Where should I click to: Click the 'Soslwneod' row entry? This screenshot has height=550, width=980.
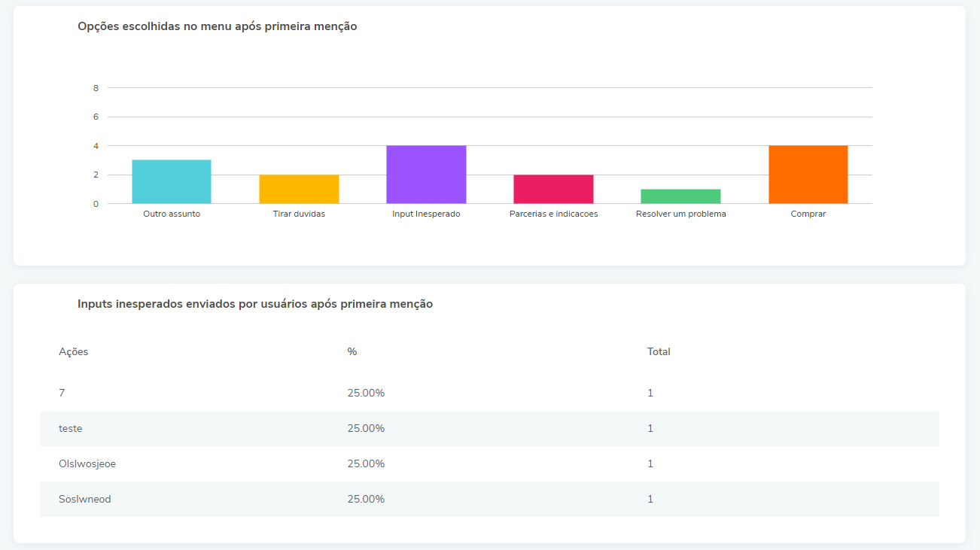click(85, 499)
